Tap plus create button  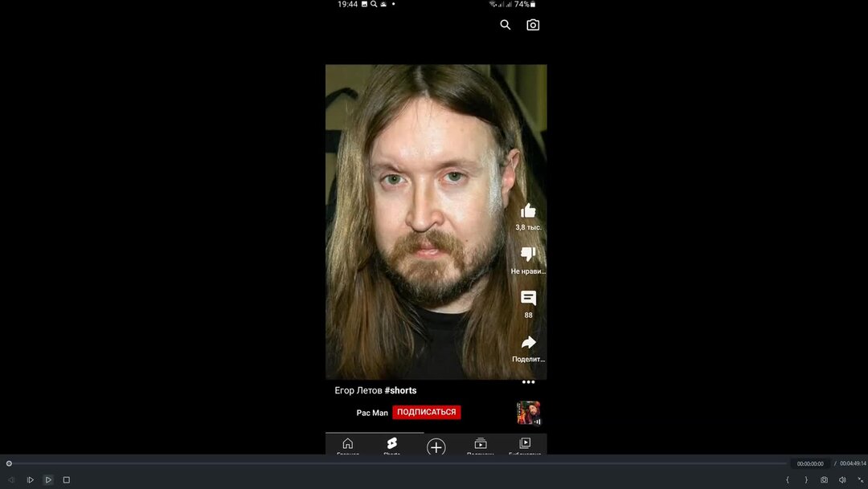(x=436, y=447)
